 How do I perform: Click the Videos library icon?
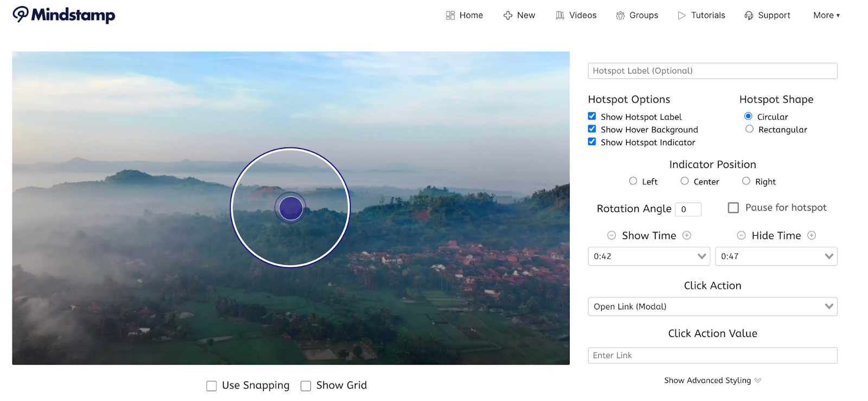click(x=560, y=16)
